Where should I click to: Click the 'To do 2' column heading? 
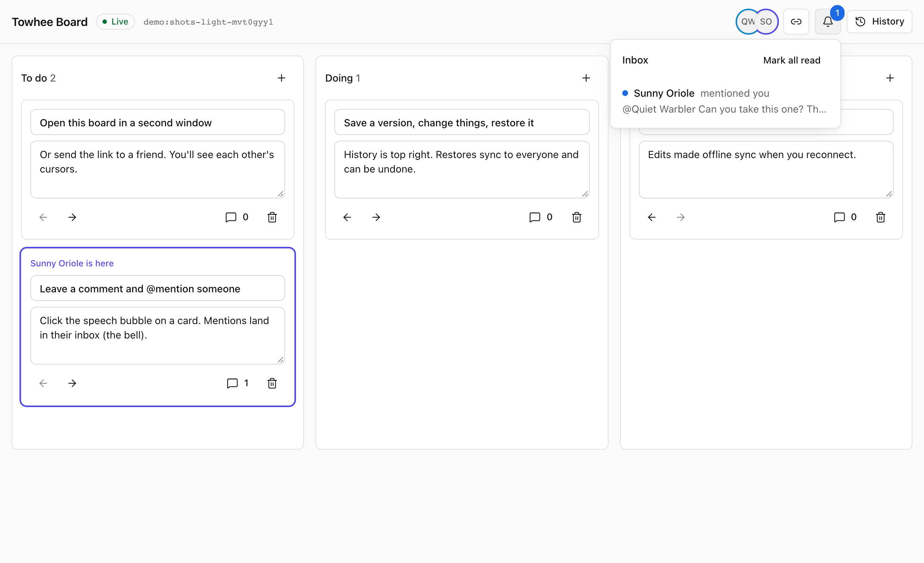coord(38,78)
